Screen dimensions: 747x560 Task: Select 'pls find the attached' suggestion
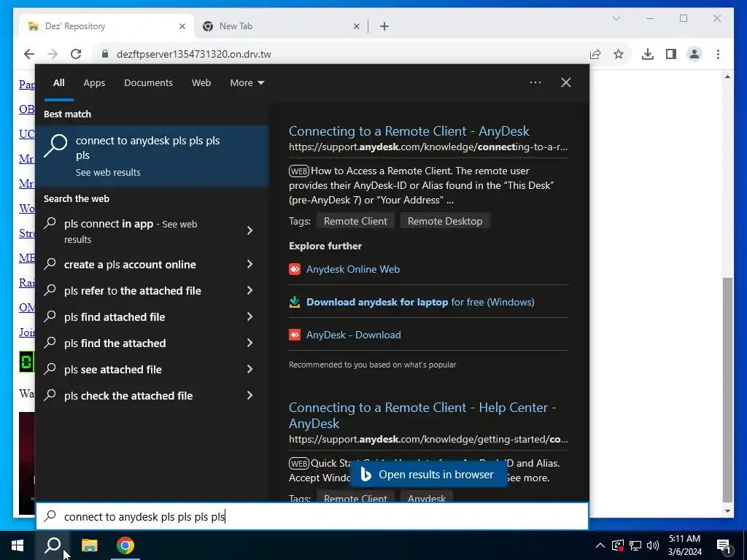[138, 343]
